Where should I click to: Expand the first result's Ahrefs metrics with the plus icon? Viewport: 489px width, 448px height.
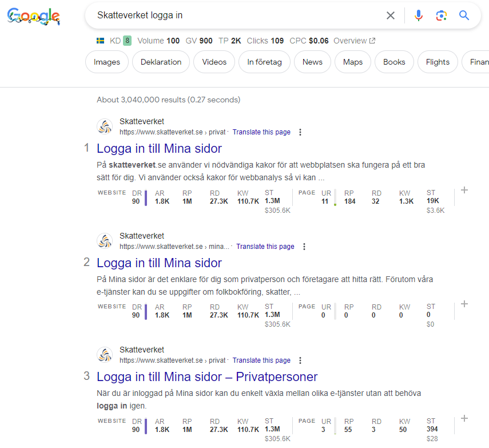point(464,191)
